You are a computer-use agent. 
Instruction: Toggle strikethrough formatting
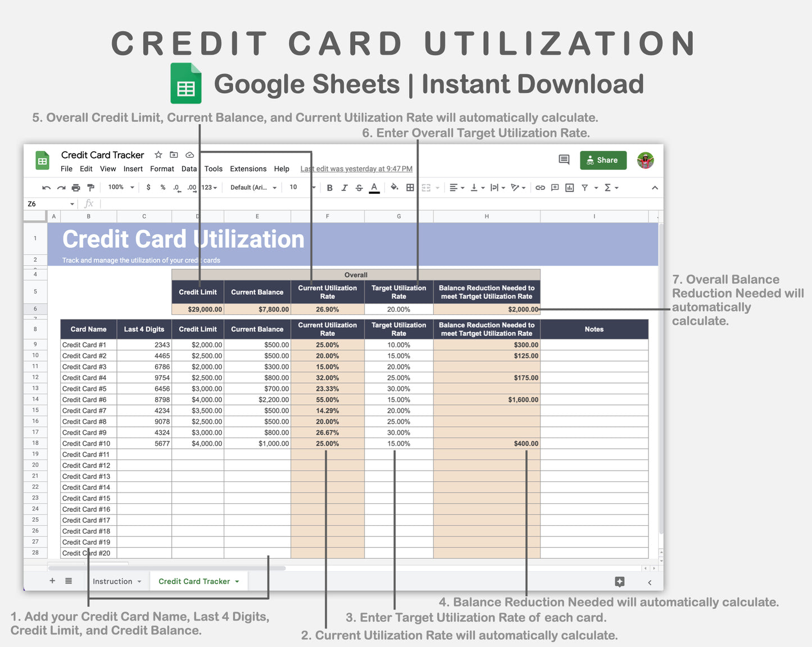click(x=359, y=188)
